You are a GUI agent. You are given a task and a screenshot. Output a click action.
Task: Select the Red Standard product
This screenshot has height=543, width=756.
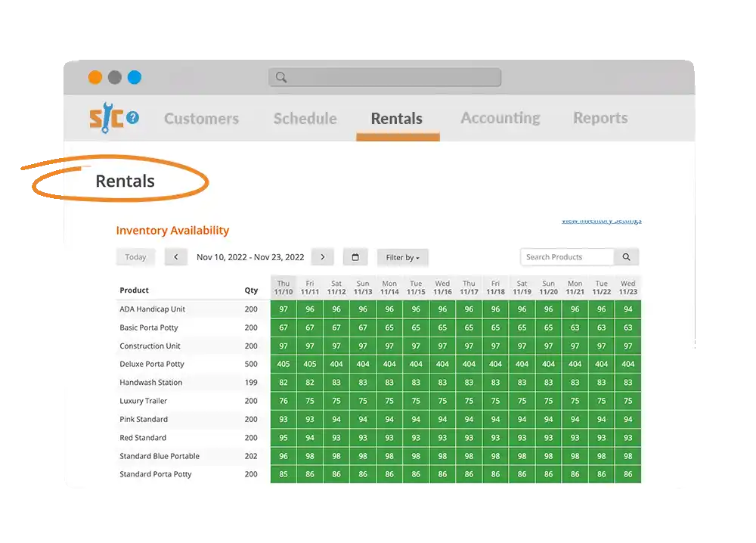pos(143,437)
